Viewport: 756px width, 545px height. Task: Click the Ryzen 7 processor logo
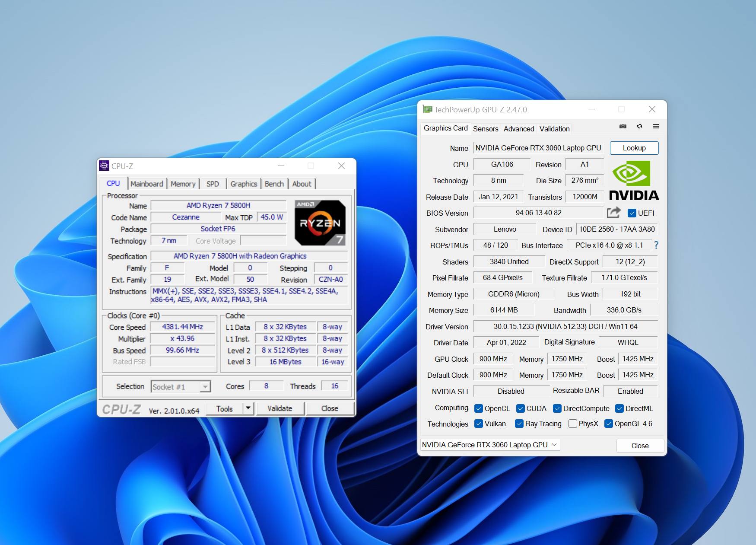(320, 223)
